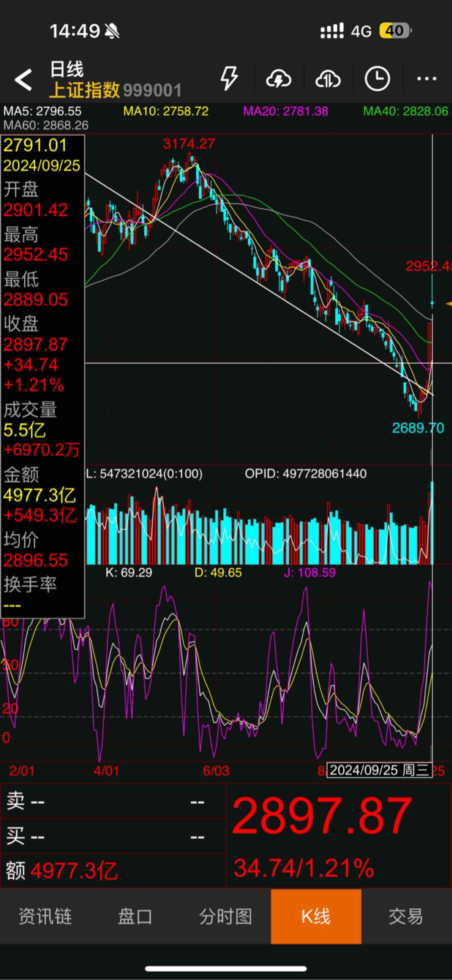
Task: Tap the 3174.27 high price marker
Action: point(189,144)
